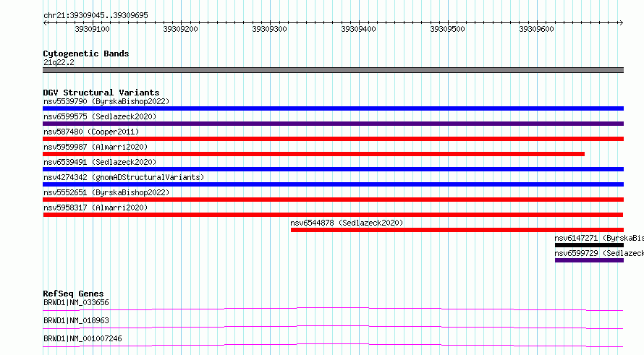The height and width of the screenshot is (355, 644).
Task: Click ruler position 39309300
Action: (269, 29)
